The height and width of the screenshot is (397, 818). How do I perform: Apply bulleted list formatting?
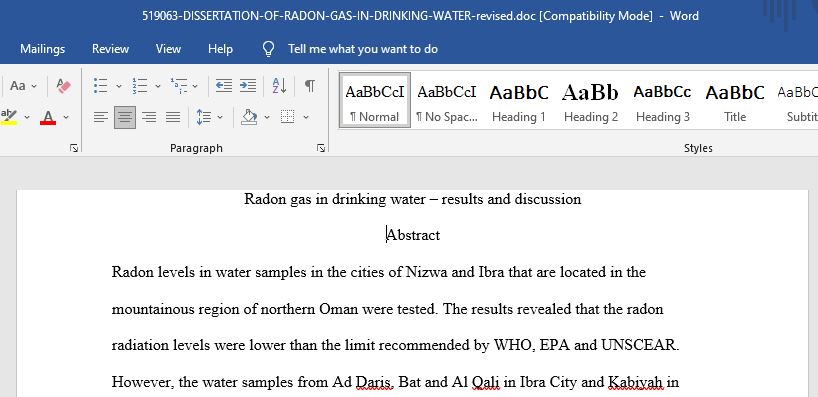(x=100, y=86)
